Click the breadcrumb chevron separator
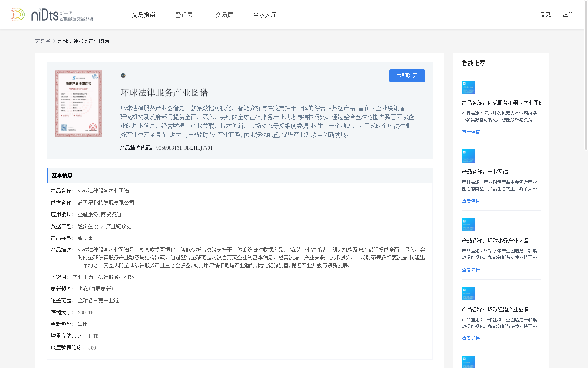Image resolution: width=588 pixels, height=368 pixels. click(x=54, y=41)
